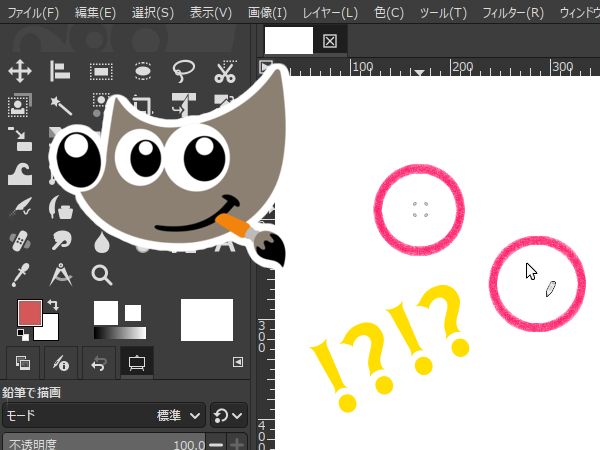Select the Unified Transform tool
This screenshot has height=450, width=600.
pyautogui.click(x=184, y=104)
